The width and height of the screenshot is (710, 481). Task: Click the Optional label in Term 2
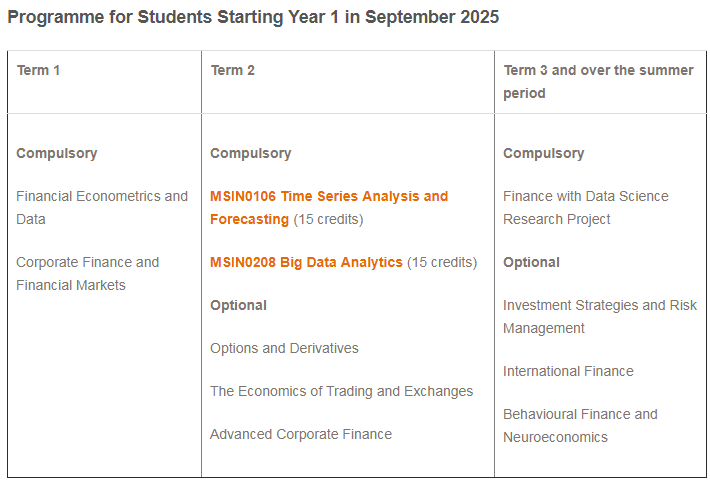tap(238, 305)
